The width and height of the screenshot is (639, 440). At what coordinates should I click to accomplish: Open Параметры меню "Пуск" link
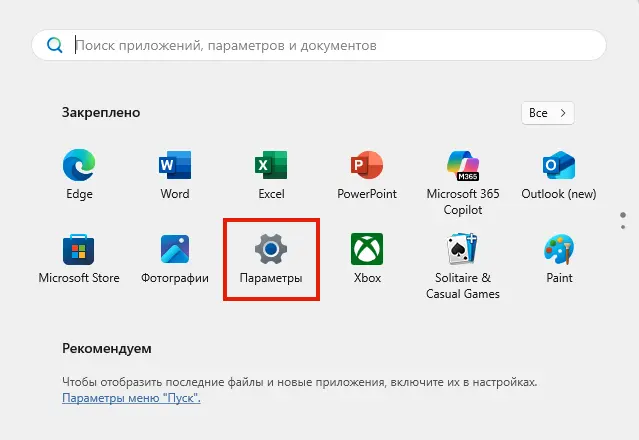click(131, 398)
